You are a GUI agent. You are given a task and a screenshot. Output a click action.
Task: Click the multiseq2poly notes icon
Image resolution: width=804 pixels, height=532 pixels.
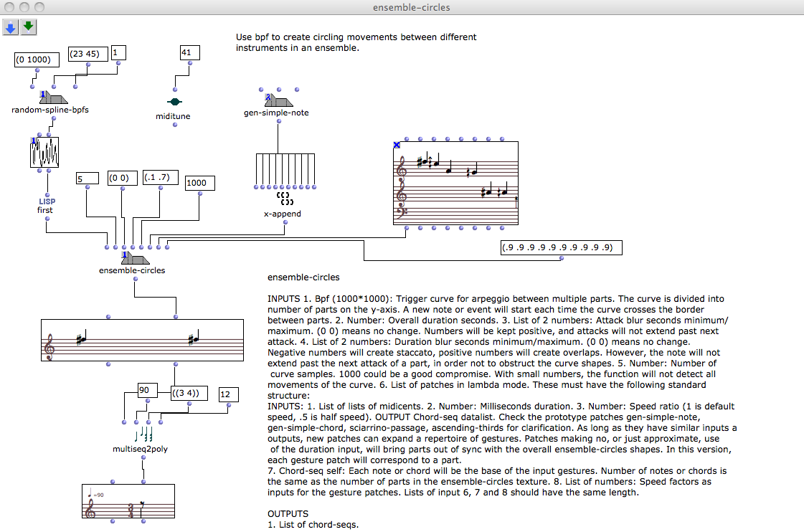point(143,435)
